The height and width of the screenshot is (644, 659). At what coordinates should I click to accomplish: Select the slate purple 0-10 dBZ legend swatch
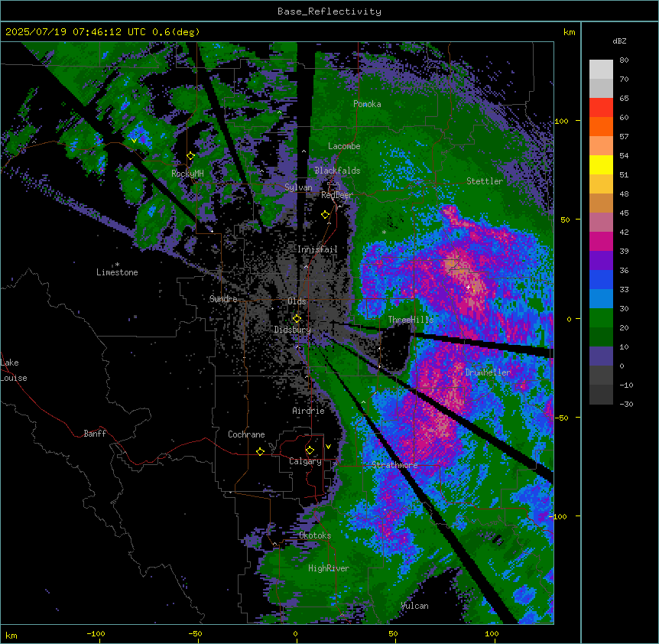pos(601,356)
